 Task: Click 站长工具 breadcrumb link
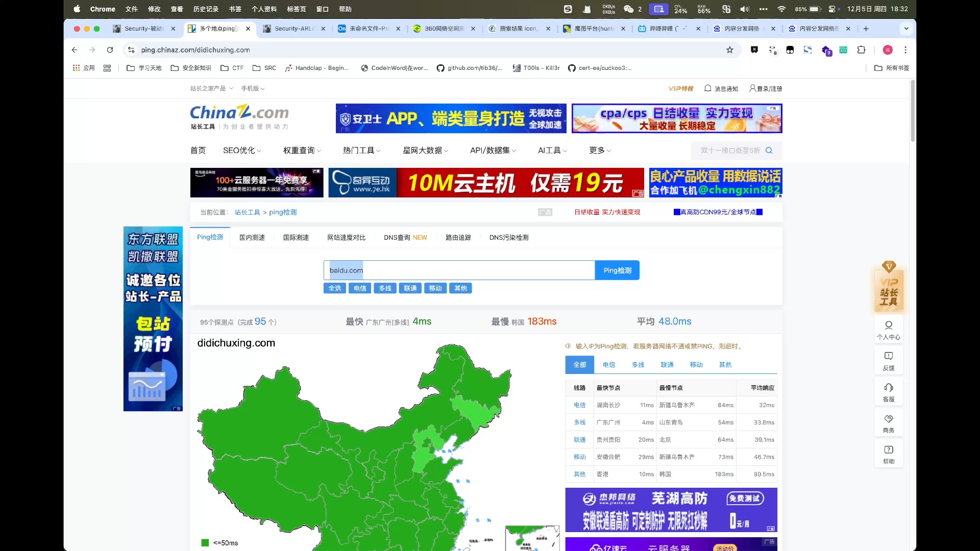tap(248, 212)
